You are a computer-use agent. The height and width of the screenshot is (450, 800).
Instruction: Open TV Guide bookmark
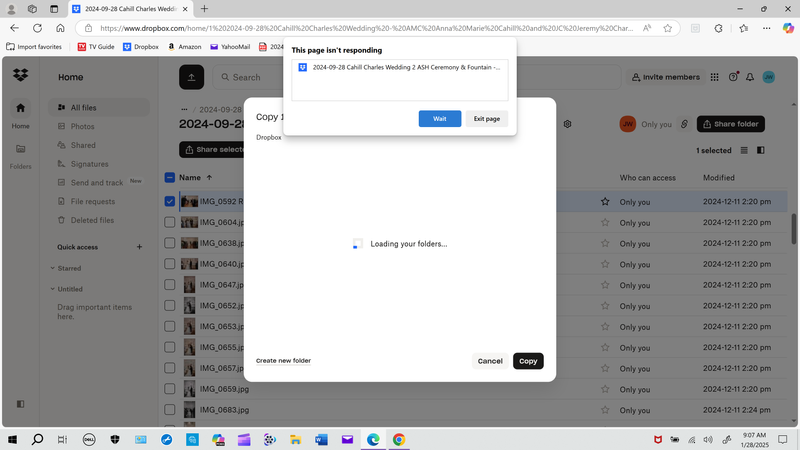(96, 46)
